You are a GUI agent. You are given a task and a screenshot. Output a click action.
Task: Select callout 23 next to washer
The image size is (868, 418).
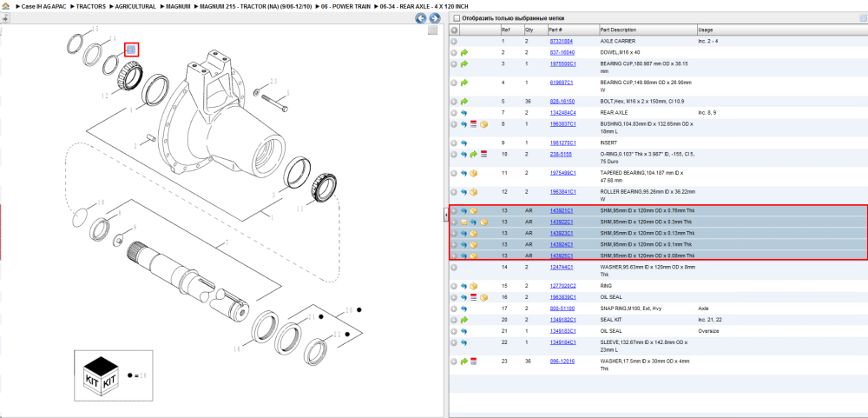tap(273, 82)
